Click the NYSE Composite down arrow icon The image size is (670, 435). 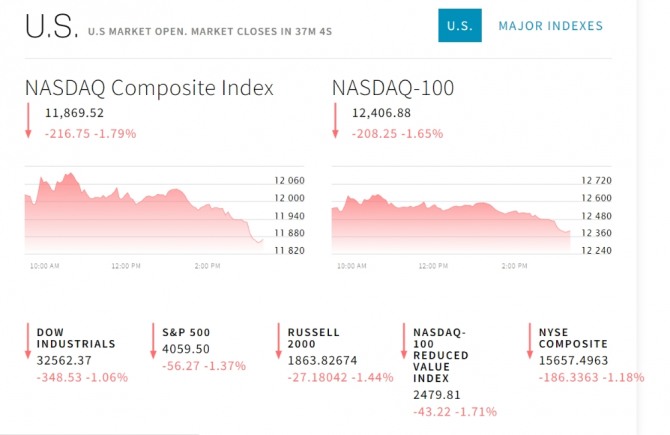tap(530, 339)
